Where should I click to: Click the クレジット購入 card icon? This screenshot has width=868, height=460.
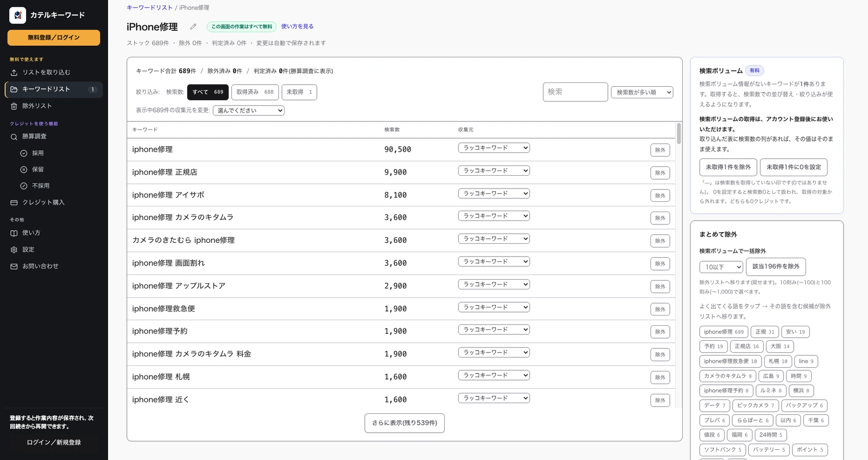[x=14, y=202]
